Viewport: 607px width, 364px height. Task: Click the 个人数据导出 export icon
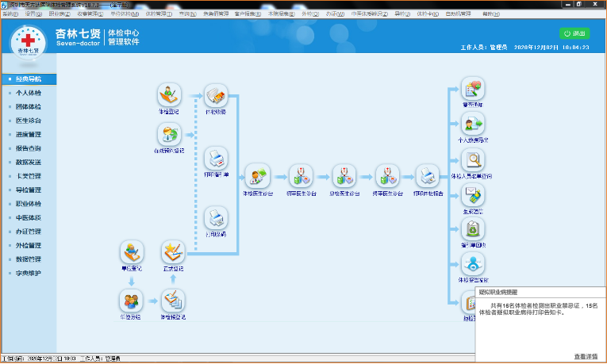[473, 124]
